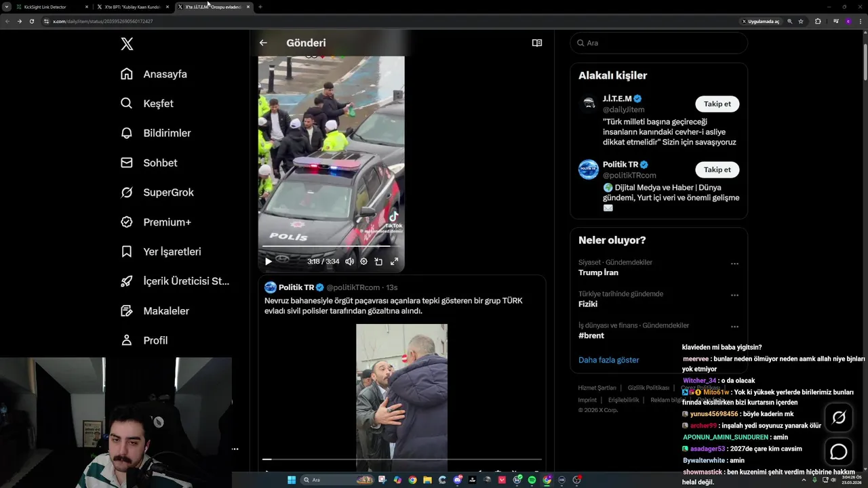
Task: Open options dots beside webcam overlay
Action: click(x=235, y=449)
